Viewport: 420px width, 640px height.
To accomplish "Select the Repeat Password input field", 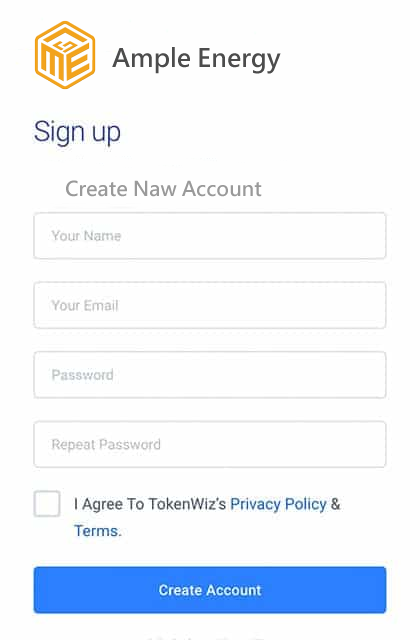I will click(210, 444).
